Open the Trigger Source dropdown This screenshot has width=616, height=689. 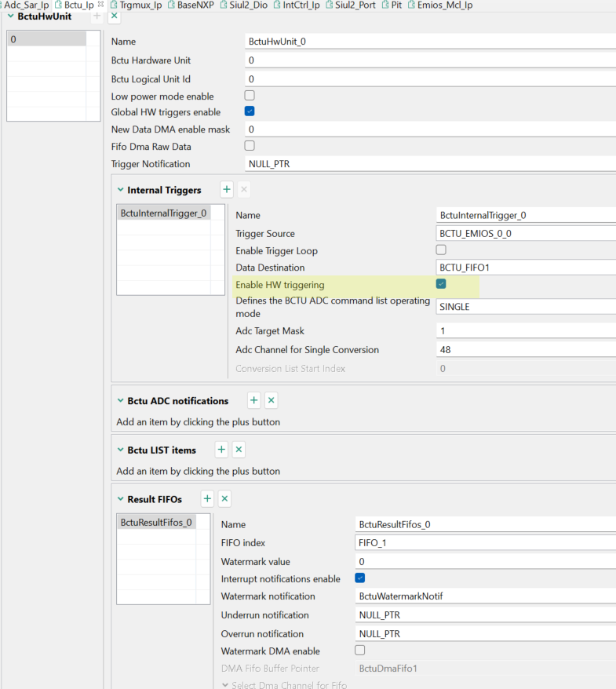coord(526,233)
